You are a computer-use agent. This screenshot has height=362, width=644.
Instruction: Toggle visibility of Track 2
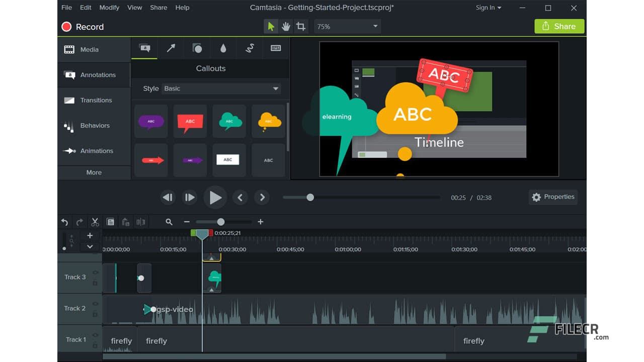tap(96, 304)
